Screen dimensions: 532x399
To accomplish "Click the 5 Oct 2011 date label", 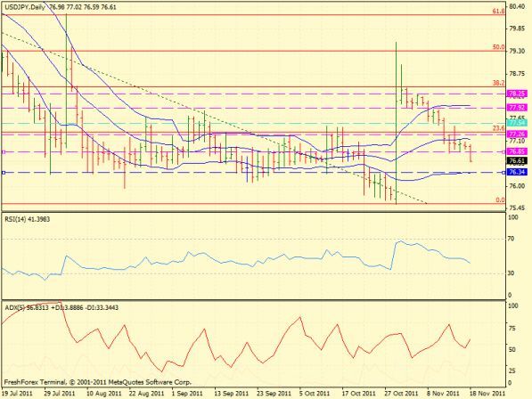I will tap(315, 394).
